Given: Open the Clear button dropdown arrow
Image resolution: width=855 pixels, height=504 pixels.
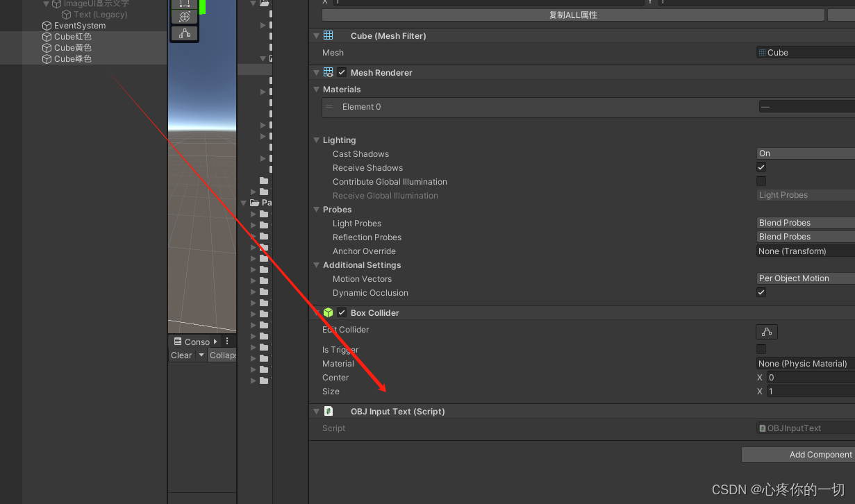Looking at the screenshot, I should click(x=201, y=355).
